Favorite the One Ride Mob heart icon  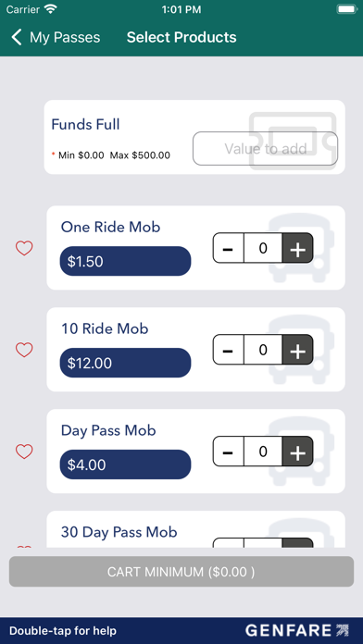(x=24, y=248)
